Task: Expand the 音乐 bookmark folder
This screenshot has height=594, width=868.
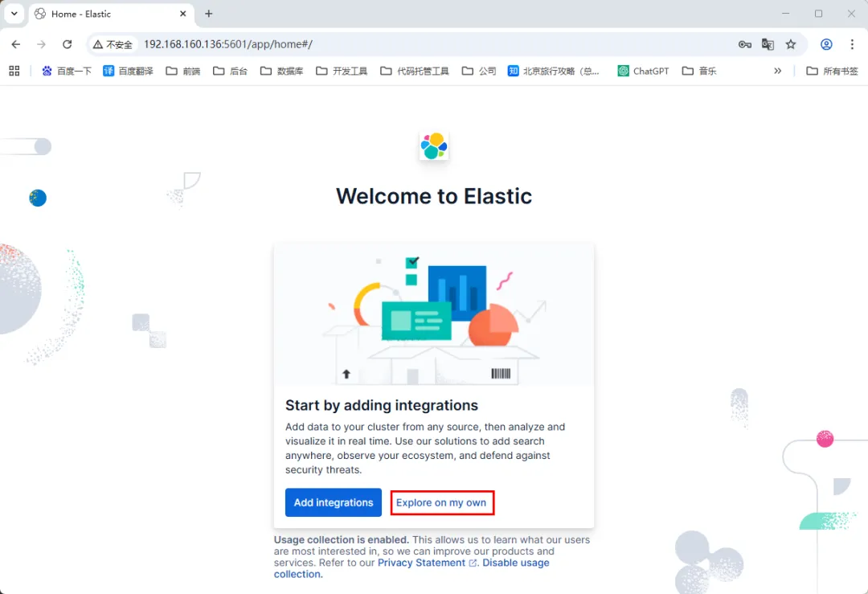Action: (x=699, y=71)
